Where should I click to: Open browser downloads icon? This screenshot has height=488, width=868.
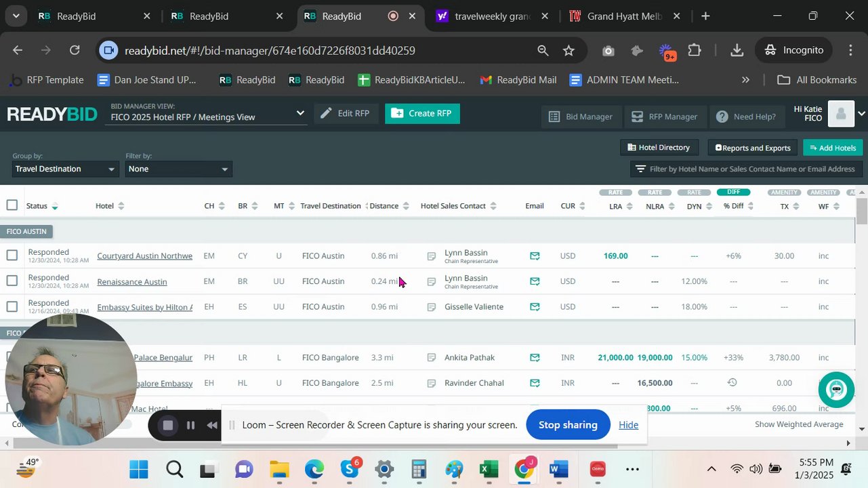[x=737, y=50]
